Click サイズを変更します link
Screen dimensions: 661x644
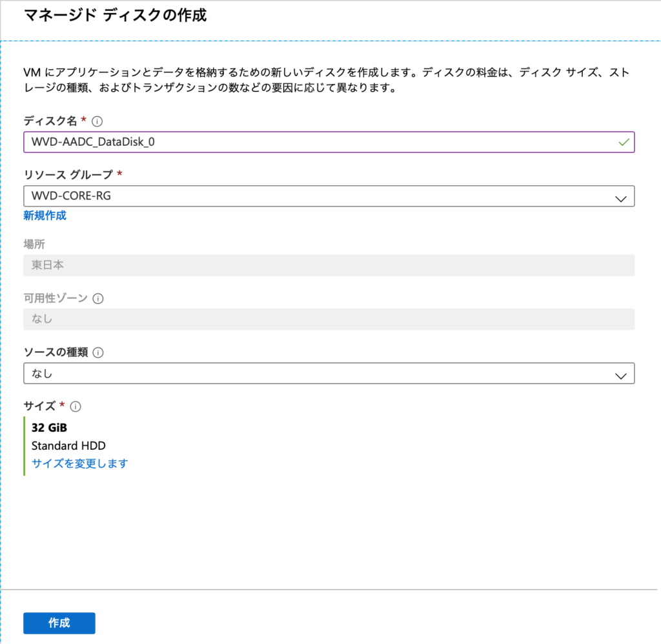(79, 463)
